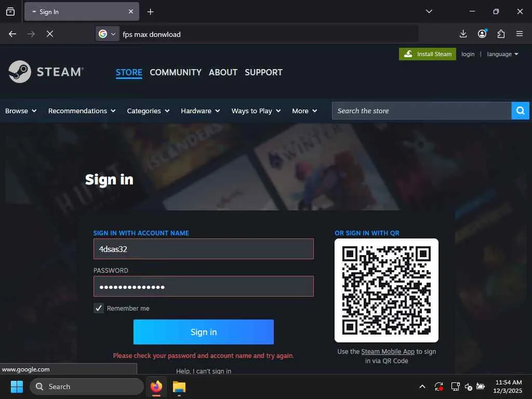The height and width of the screenshot is (399, 532).
Task: Click the forward navigation arrow
Action: click(31, 34)
